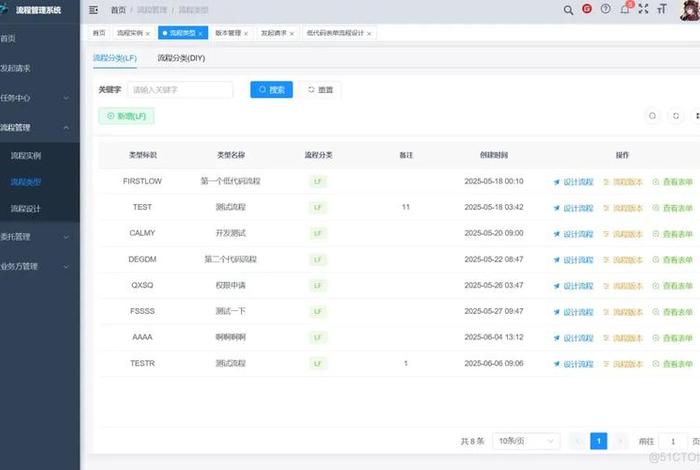Click the DEGDM type identifier cell
Screen dimensions: 700x470
142,259
